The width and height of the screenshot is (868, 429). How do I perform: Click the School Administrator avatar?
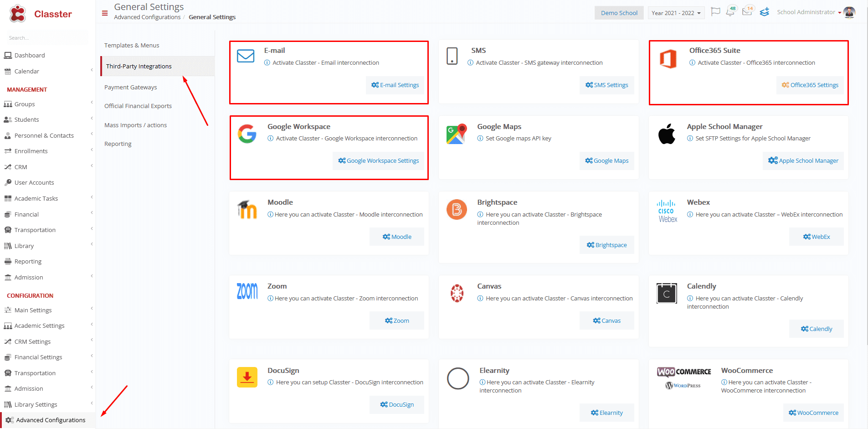pos(849,12)
